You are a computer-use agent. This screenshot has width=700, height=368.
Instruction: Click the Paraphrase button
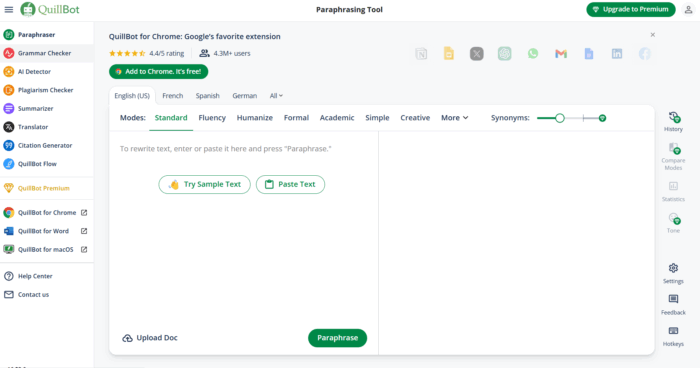(338, 338)
